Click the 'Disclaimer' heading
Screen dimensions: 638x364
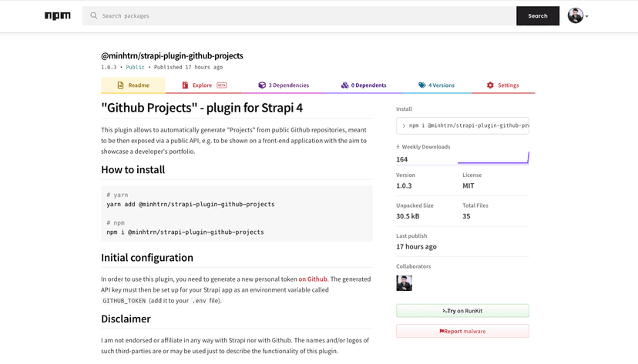[126, 319]
